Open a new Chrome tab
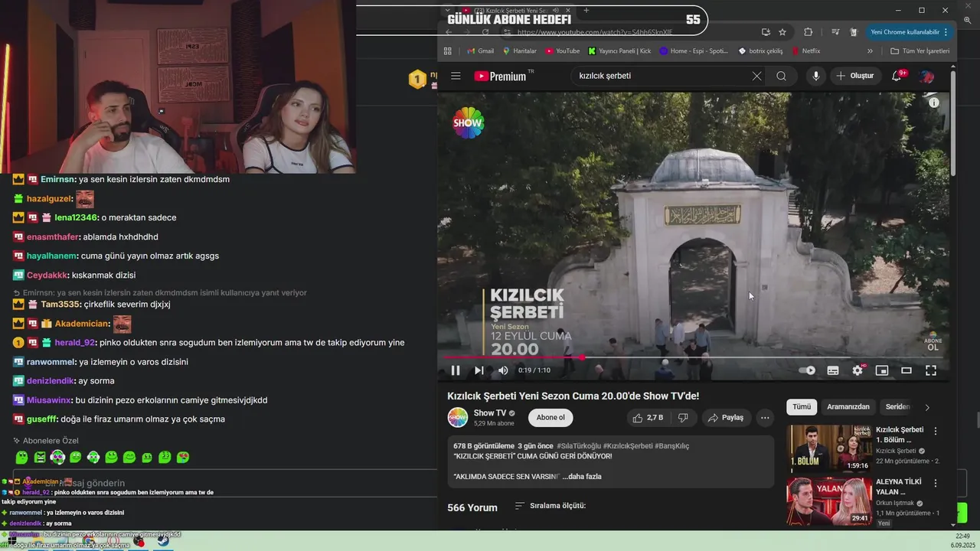This screenshot has width=980, height=551. [586, 10]
